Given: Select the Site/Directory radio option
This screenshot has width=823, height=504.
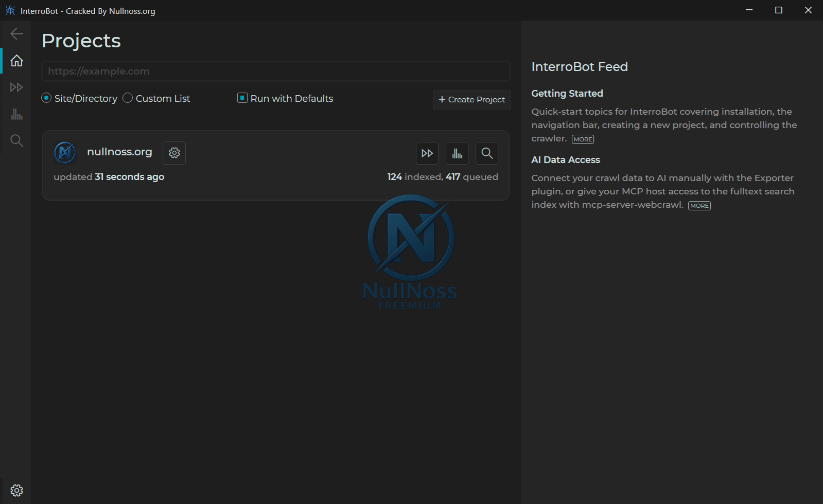Looking at the screenshot, I should pyautogui.click(x=46, y=98).
